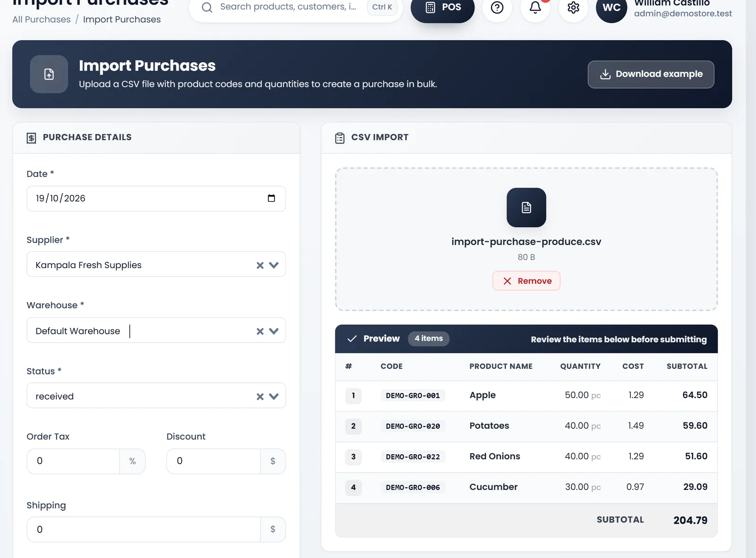The height and width of the screenshot is (558, 756).
Task: Click the Order Tax input field
Action: pyautogui.click(x=73, y=461)
